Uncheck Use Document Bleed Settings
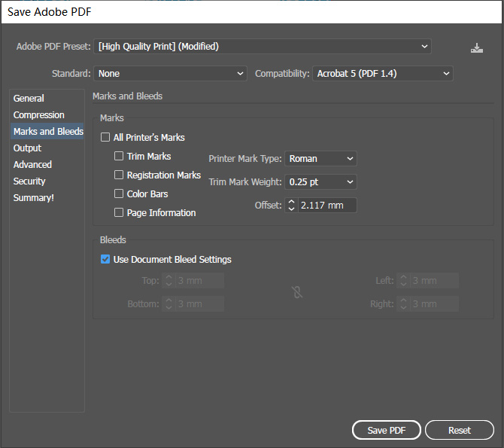The height and width of the screenshot is (448, 504). 105,259
